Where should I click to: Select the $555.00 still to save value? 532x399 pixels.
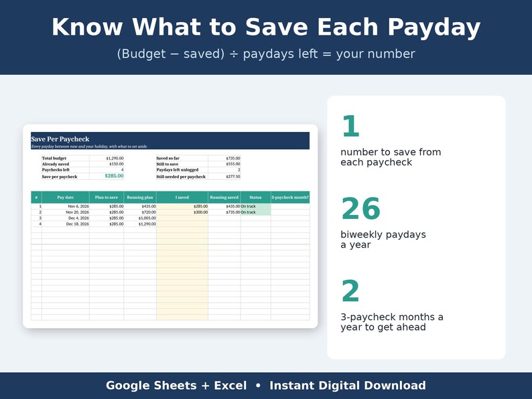224,164
